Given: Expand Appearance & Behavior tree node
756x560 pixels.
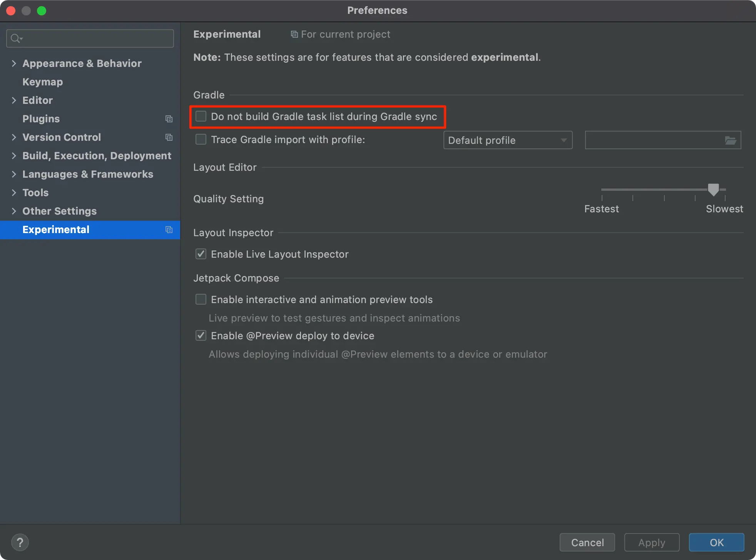Looking at the screenshot, I should point(14,63).
